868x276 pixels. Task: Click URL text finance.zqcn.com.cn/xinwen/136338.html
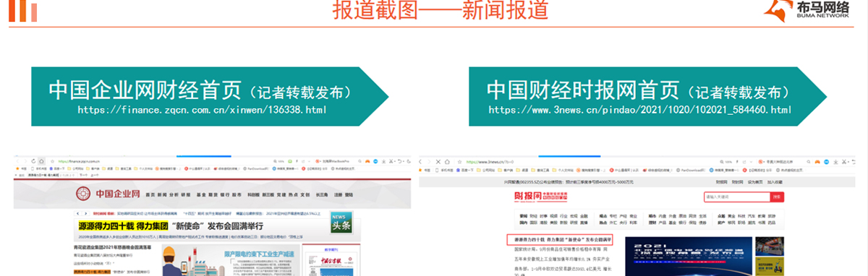203,110
